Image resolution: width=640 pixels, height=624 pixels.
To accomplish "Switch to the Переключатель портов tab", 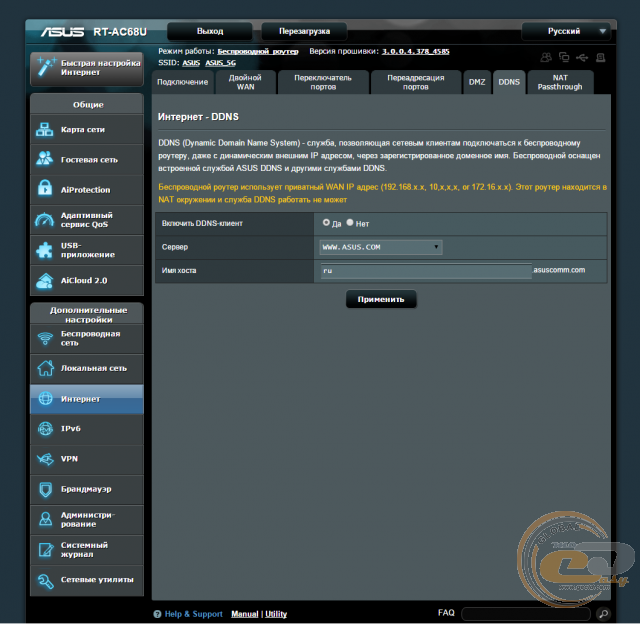I will click(x=323, y=82).
